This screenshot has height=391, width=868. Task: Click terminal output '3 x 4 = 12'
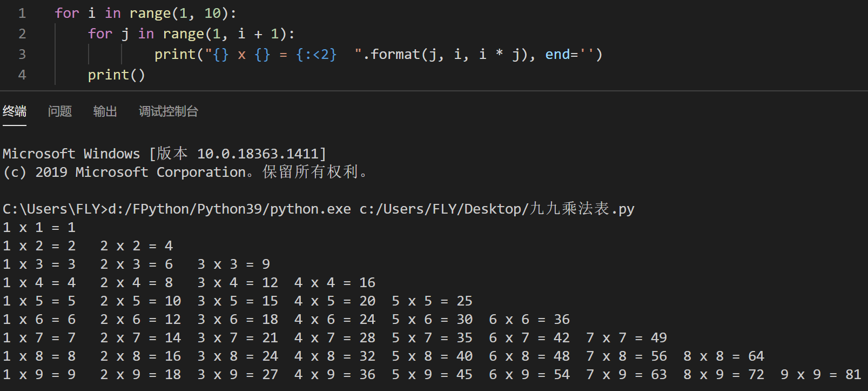[238, 282]
